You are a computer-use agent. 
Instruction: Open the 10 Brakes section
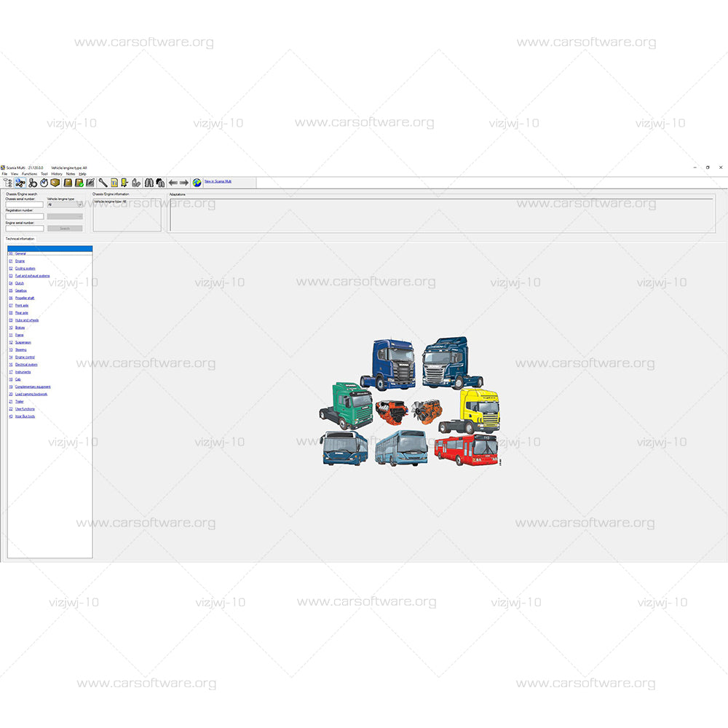click(17, 328)
